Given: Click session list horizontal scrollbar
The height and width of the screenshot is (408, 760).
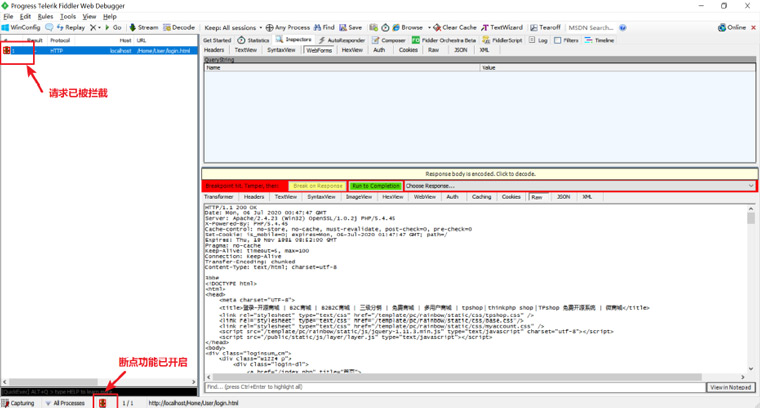Looking at the screenshot, I should (99, 382).
